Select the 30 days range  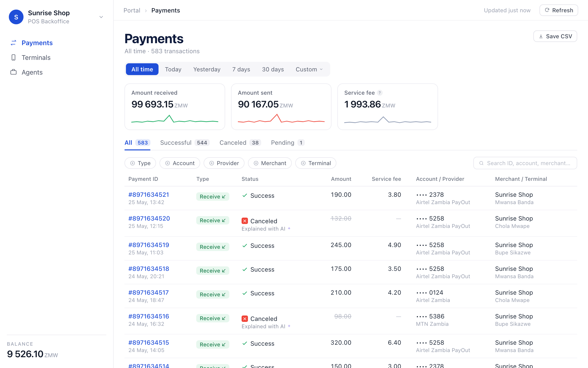coord(273,69)
